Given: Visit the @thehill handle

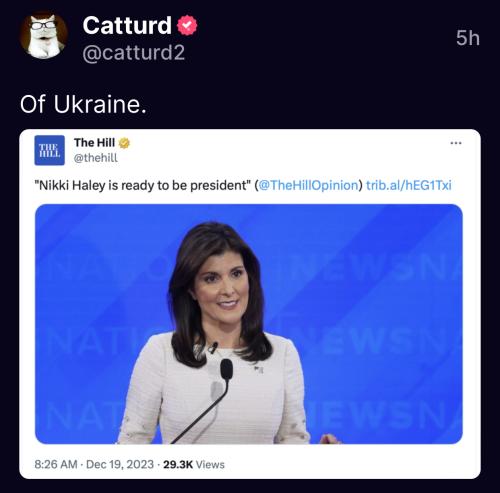Looking at the screenshot, I should pyautogui.click(x=96, y=157).
